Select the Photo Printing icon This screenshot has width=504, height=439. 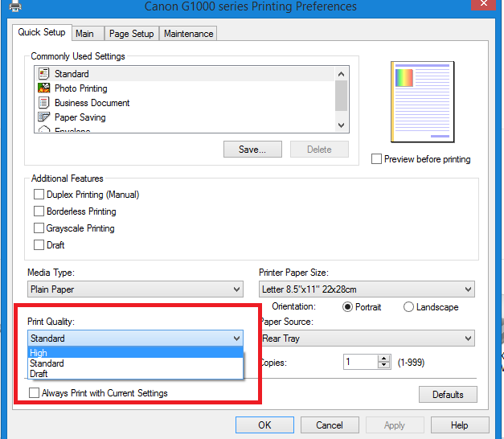(44, 88)
